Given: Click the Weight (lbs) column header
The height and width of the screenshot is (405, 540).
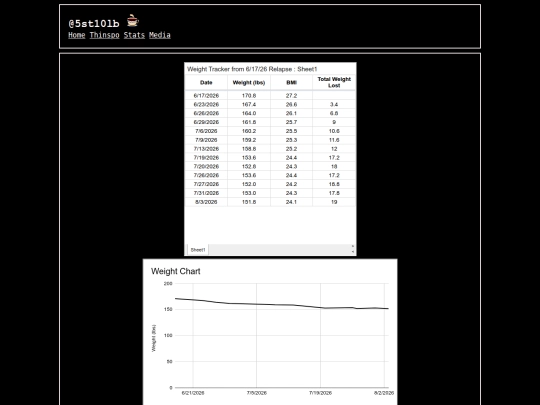Looking at the screenshot, I should (x=249, y=83).
